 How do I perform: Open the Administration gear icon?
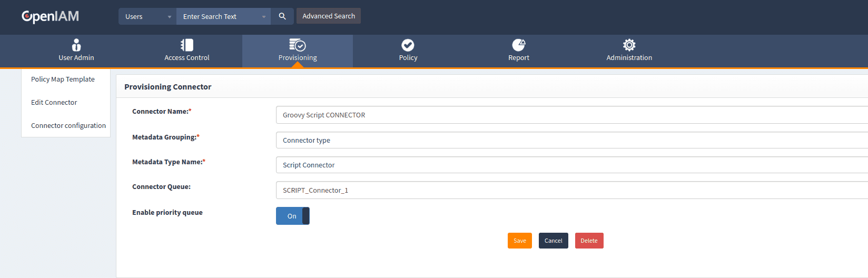[629, 45]
